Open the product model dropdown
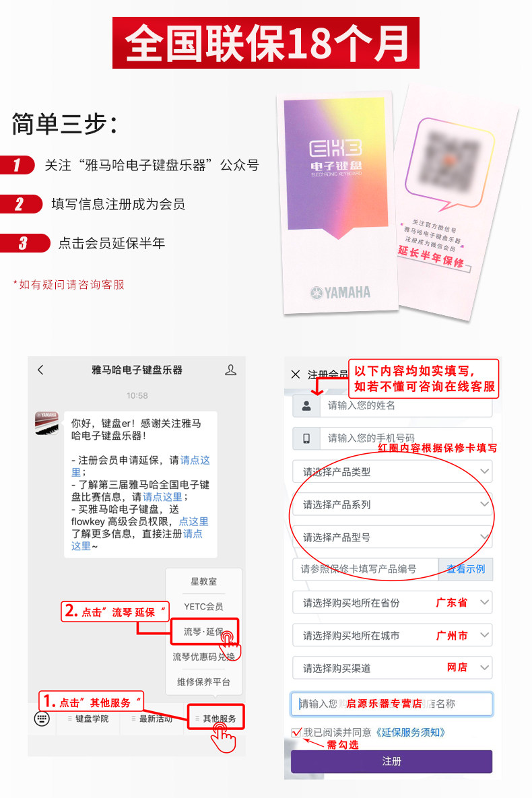 [393, 537]
